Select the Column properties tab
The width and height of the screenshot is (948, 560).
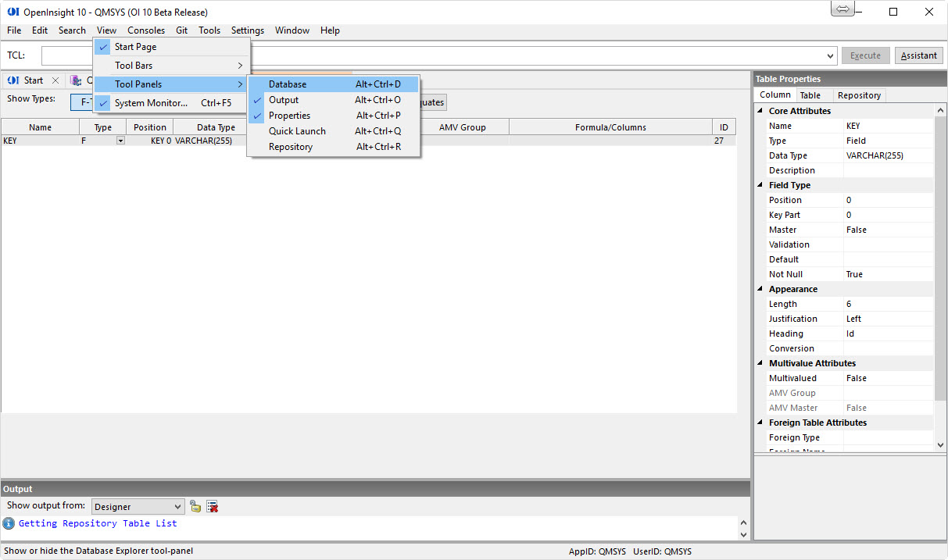click(775, 95)
